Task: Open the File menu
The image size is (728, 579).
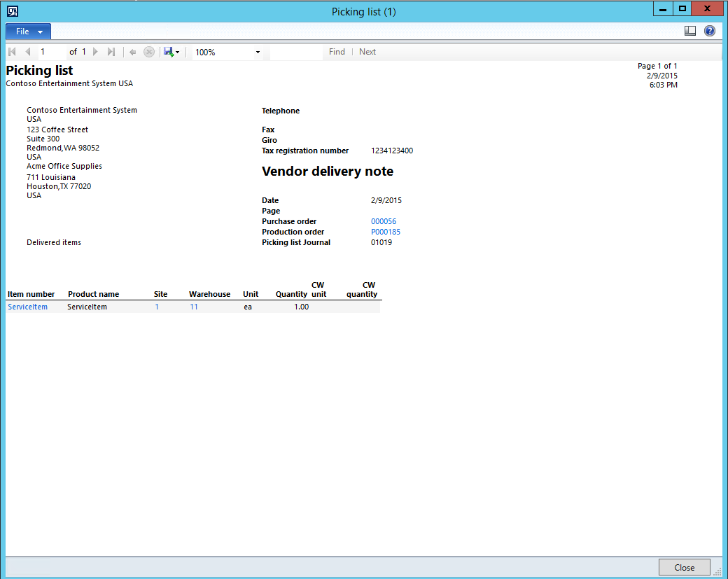Action: point(28,32)
